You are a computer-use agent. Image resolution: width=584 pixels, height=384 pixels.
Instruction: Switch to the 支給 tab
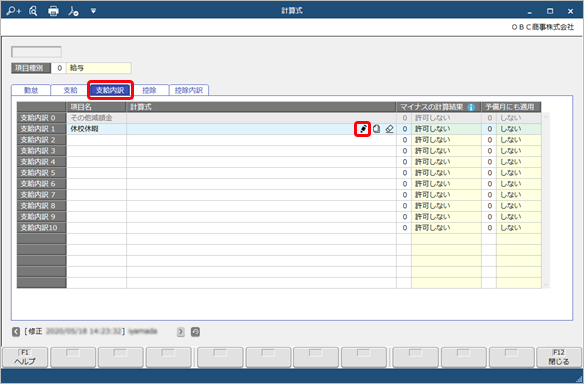[70, 90]
